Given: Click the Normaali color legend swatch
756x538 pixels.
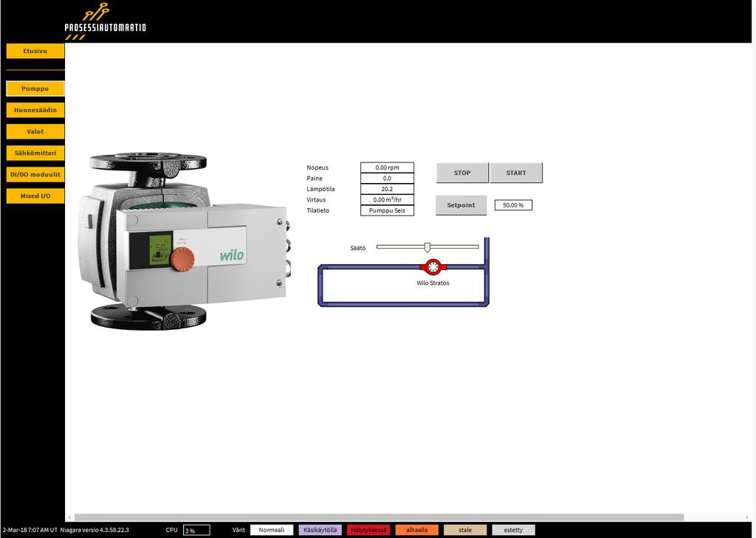Looking at the screenshot, I should tap(272, 530).
